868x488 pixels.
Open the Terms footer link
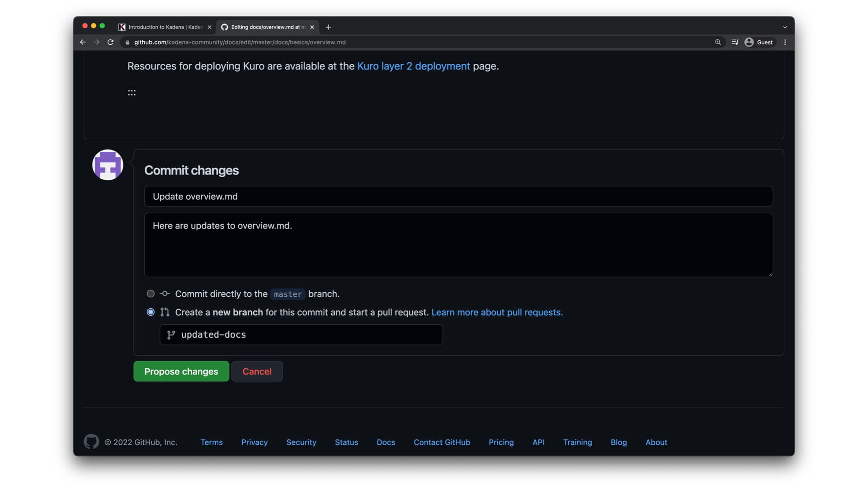(x=212, y=442)
